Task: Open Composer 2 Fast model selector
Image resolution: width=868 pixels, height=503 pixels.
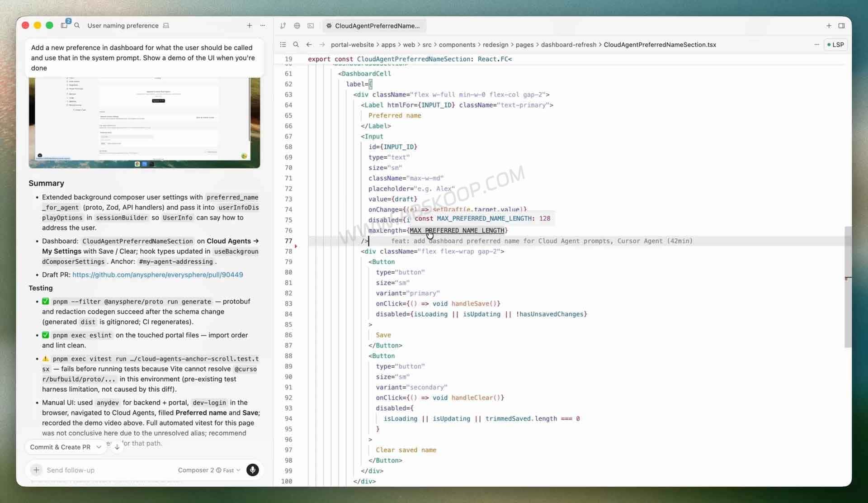Action: click(209, 470)
